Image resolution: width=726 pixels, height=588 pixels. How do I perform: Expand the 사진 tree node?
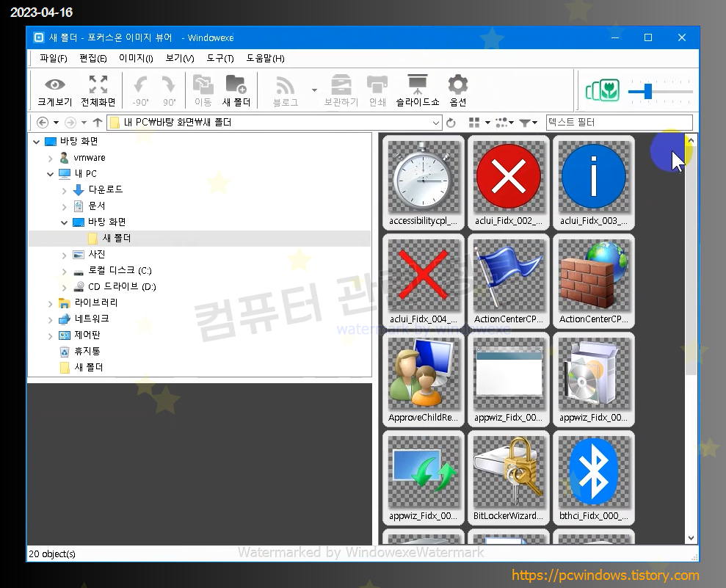[65, 255]
